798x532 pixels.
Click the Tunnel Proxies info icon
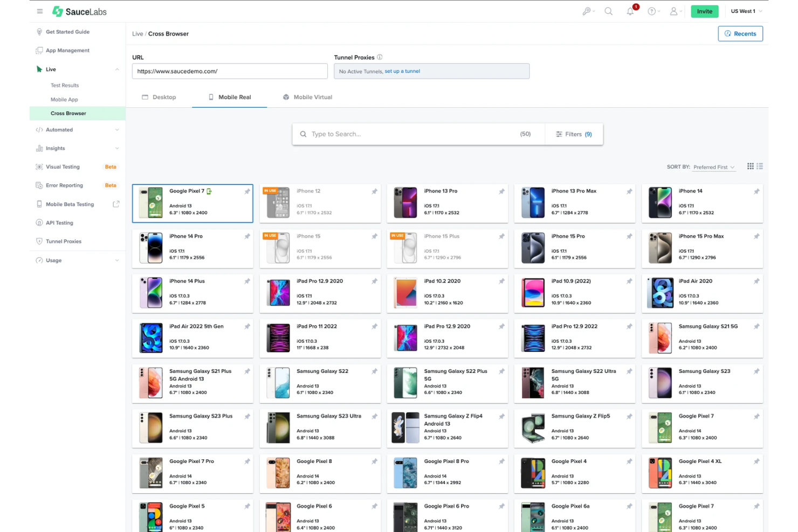coord(380,57)
